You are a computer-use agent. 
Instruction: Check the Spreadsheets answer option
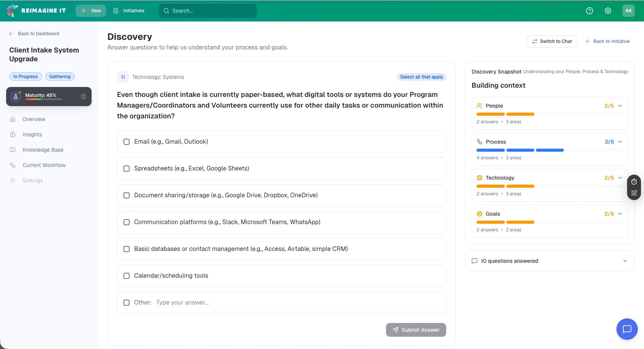(127, 169)
